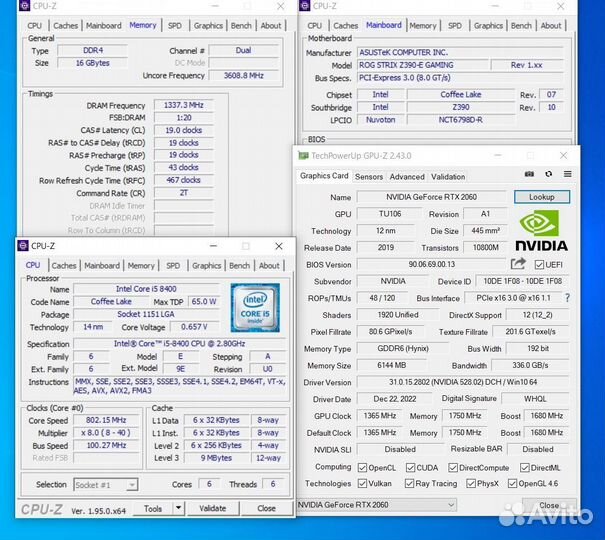Click the Validate button

pyautogui.click(x=213, y=508)
